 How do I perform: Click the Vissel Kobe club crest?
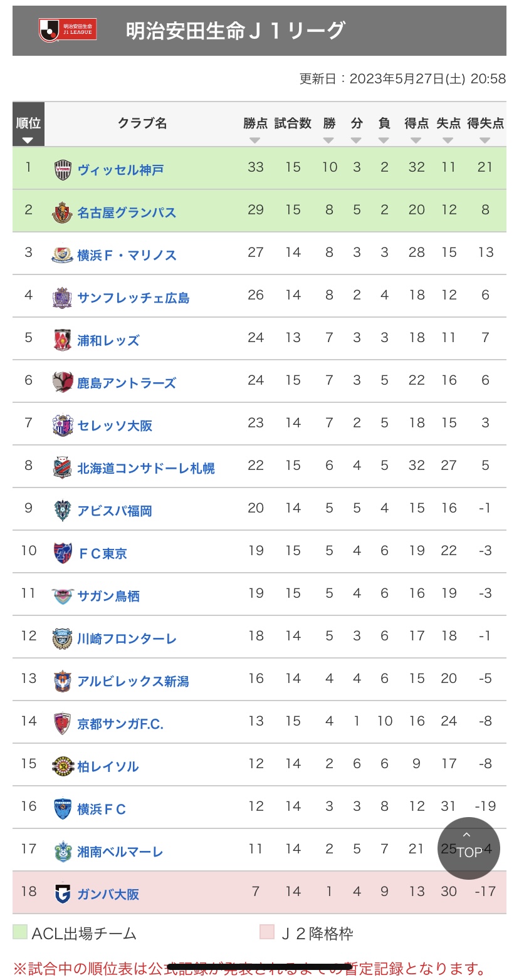pyautogui.click(x=63, y=170)
